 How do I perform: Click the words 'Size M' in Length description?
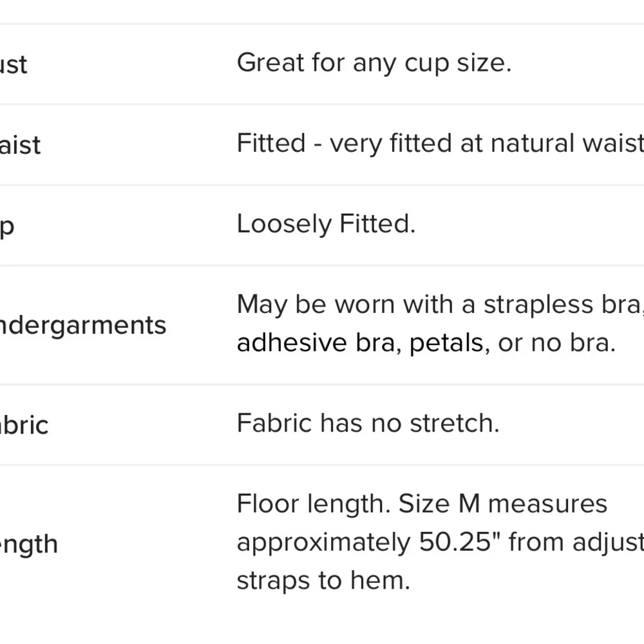tap(439, 504)
